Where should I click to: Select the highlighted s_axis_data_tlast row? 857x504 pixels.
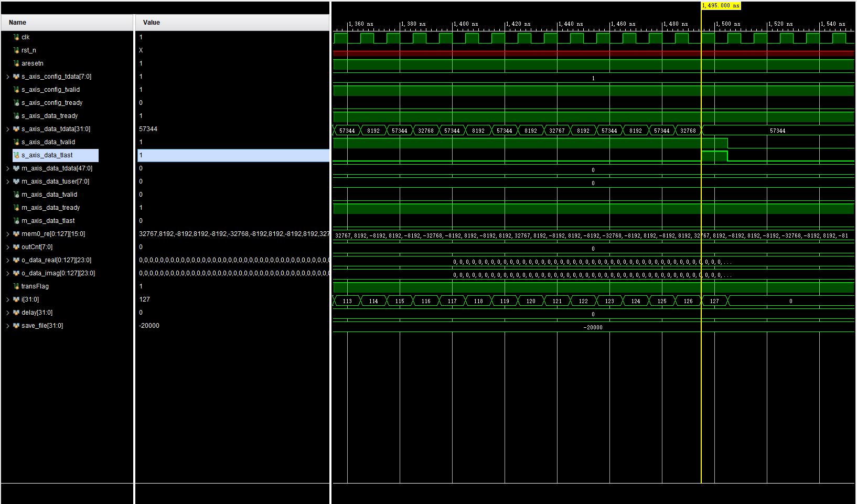pos(56,155)
